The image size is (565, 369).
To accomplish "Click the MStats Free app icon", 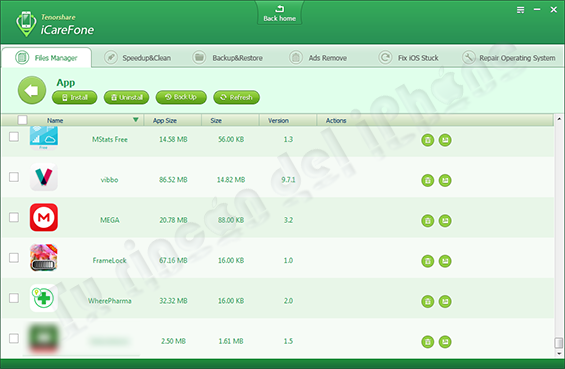I will (44, 138).
